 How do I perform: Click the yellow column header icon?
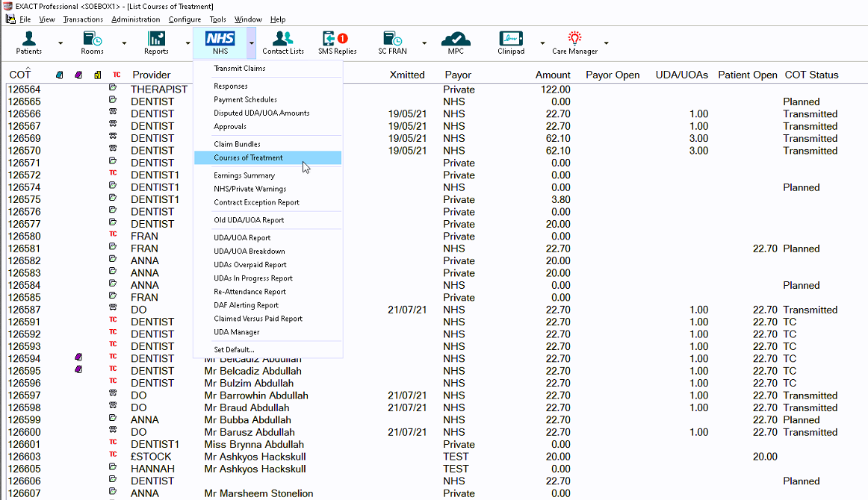[97, 75]
